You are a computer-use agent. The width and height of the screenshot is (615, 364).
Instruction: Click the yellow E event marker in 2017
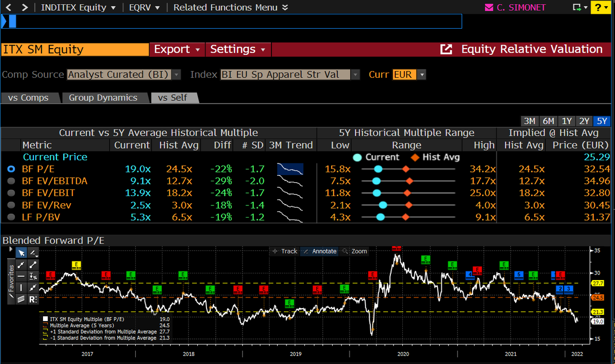(x=76, y=265)
